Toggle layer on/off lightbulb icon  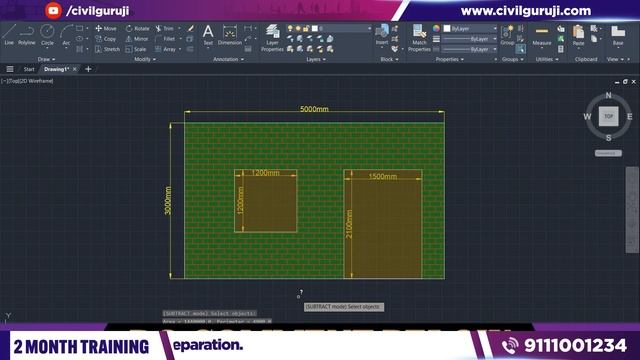click(x=290, y=28)
